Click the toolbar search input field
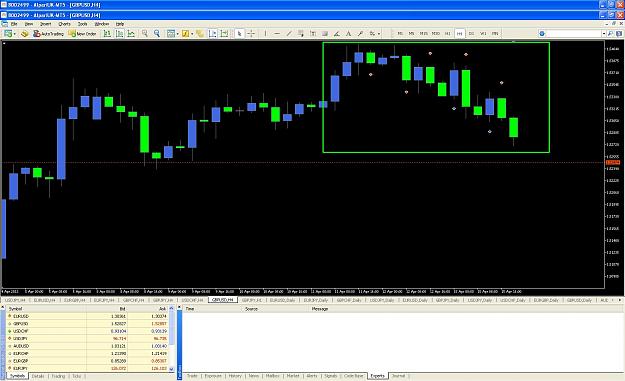 pyautogui.click(x=572, y=34)
